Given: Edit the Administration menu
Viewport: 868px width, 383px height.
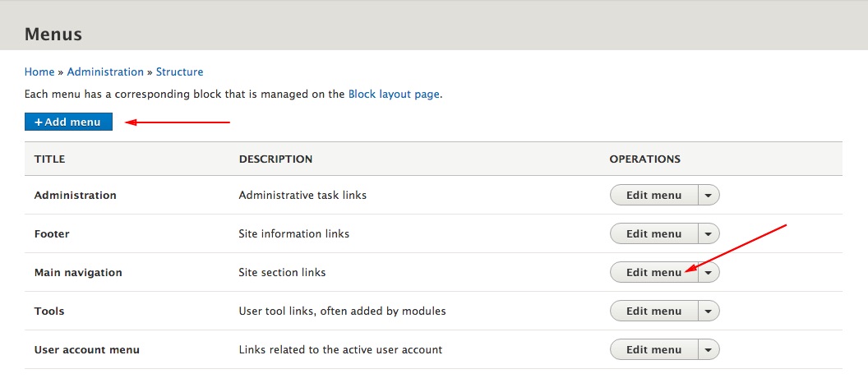Looking at the screenshot, I should coord(653,195).
